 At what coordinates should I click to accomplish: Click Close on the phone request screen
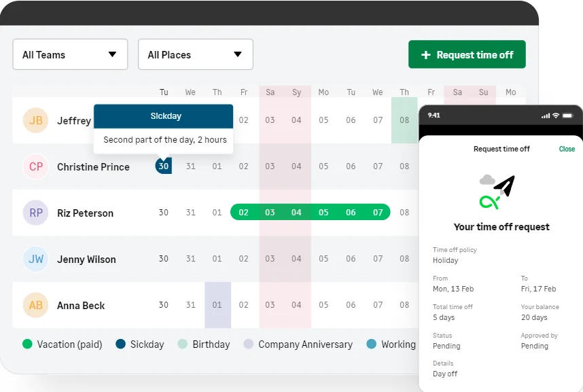(x=567, y=149)
